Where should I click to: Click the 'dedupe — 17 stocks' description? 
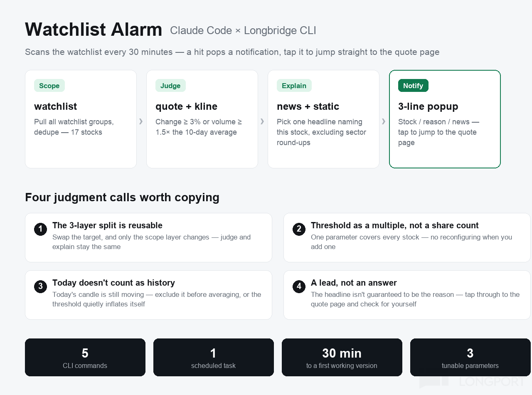coord(74,127)
